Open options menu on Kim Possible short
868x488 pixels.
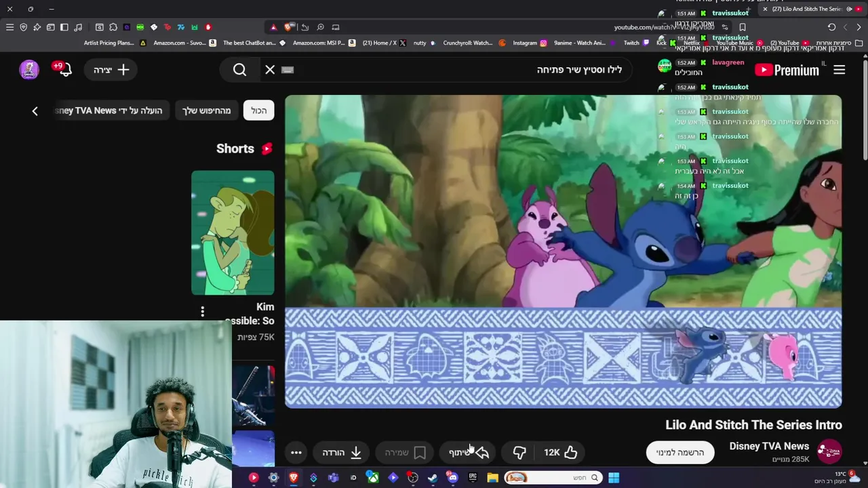202,311
